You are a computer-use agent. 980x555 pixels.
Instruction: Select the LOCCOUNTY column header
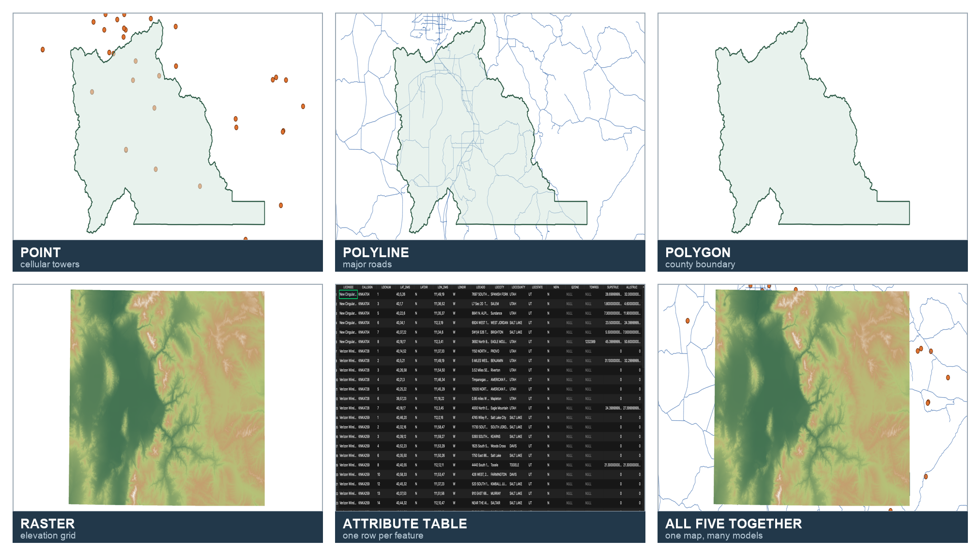tap(518, 287)
